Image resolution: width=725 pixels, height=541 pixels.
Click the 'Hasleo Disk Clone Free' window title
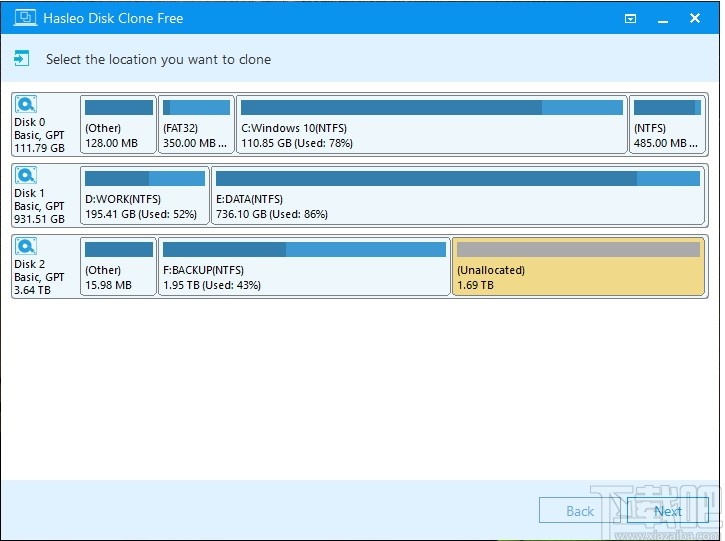(x=113, y=18)
